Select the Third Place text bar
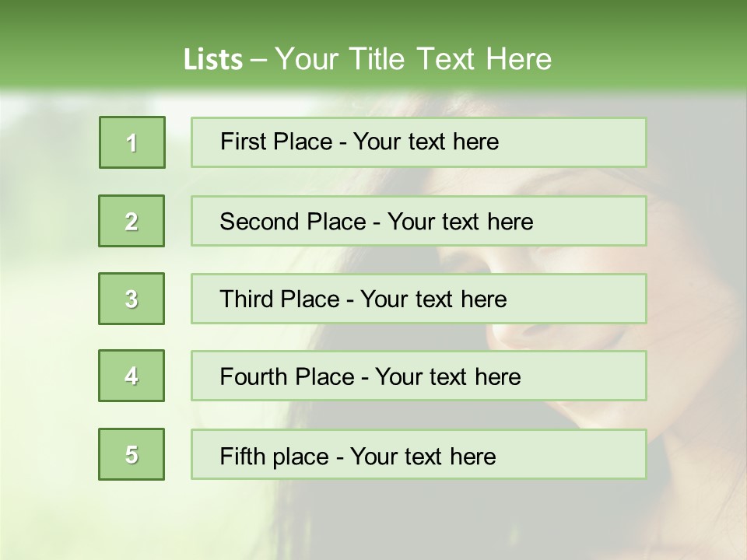The image size is (747, 560). [x=419, y=299]
